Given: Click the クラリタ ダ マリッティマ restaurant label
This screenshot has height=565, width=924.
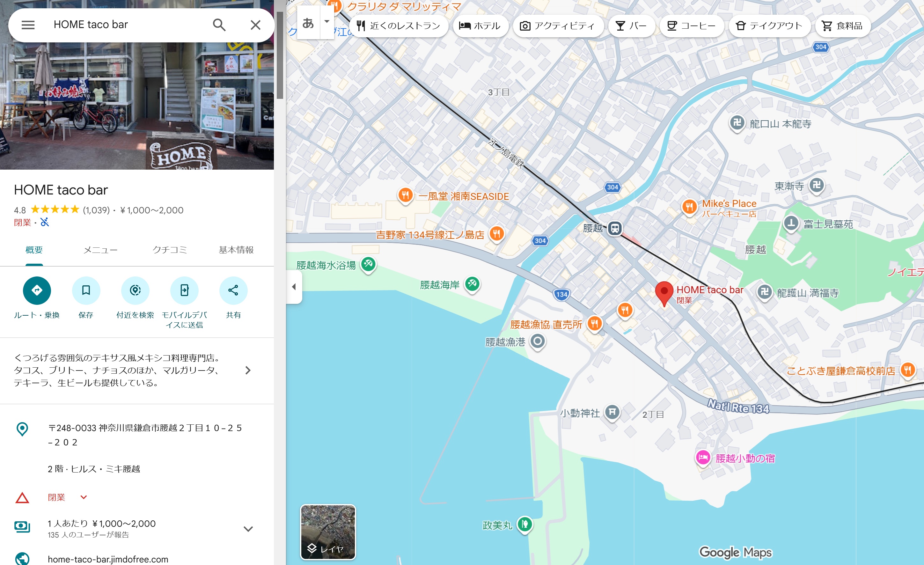Looking at the screenshot, I should 404,6.
